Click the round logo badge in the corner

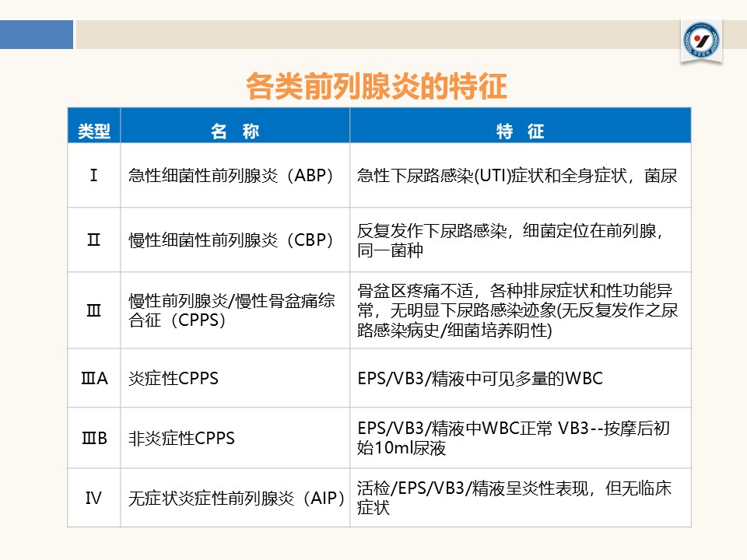tap(701, 40)
